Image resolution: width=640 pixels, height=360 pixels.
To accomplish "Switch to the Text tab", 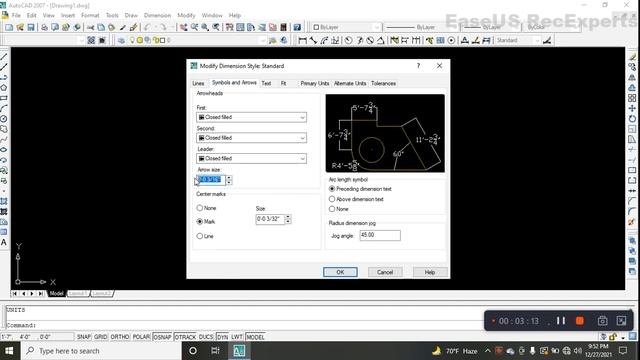I will click(266, 83).
